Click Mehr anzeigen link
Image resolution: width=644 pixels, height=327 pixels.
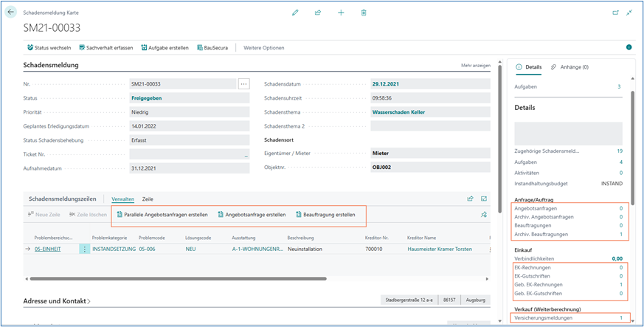(x=475, y=66)
